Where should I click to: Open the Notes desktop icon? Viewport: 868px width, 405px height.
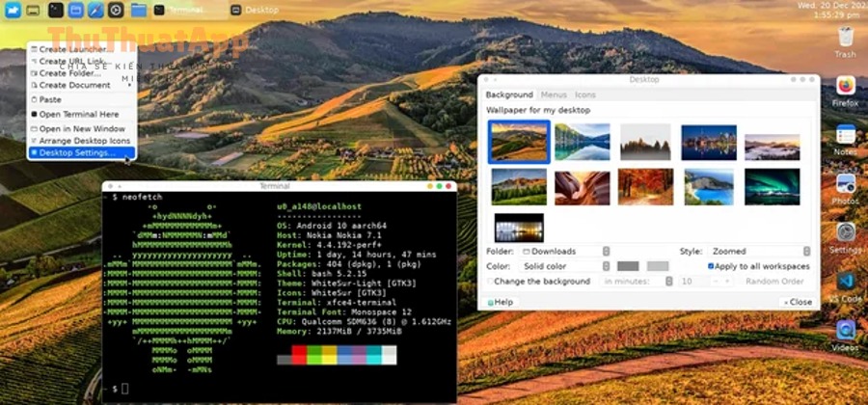(x=845, y=140)
